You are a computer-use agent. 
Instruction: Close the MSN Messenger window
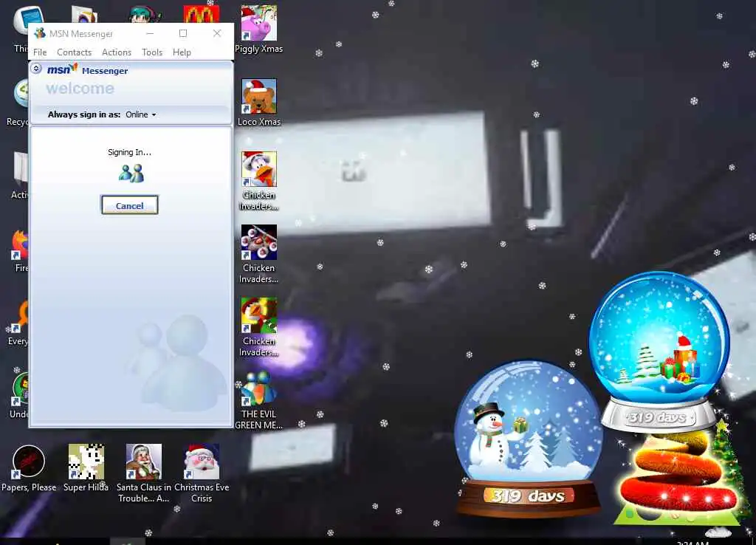point(217,33)
